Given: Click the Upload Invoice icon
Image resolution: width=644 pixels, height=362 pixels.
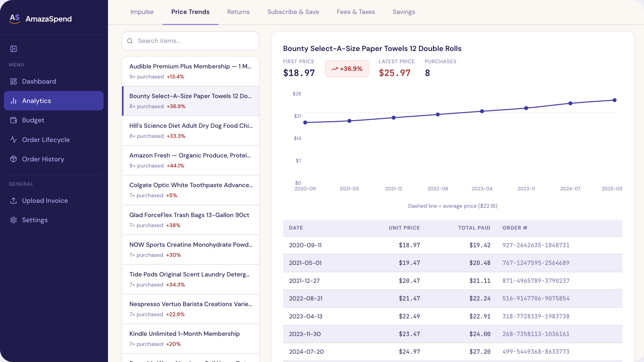Looking at the screenshot, I should (14, 201).
